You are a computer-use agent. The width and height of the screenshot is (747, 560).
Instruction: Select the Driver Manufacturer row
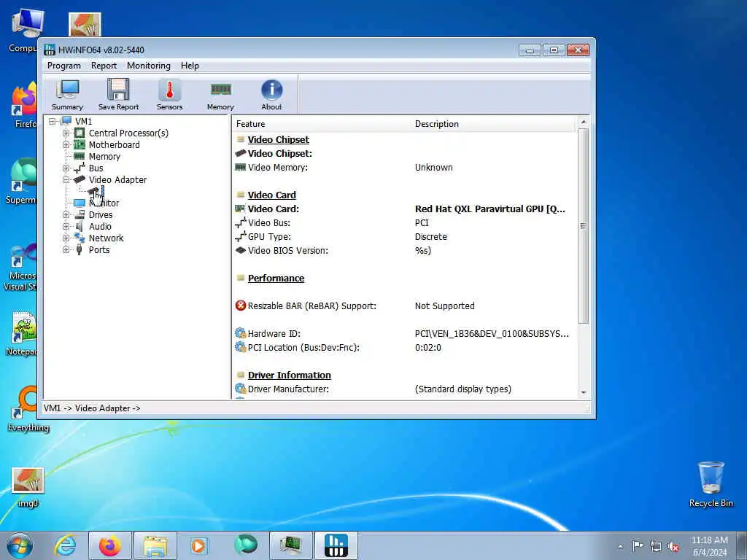coord(405,389)
